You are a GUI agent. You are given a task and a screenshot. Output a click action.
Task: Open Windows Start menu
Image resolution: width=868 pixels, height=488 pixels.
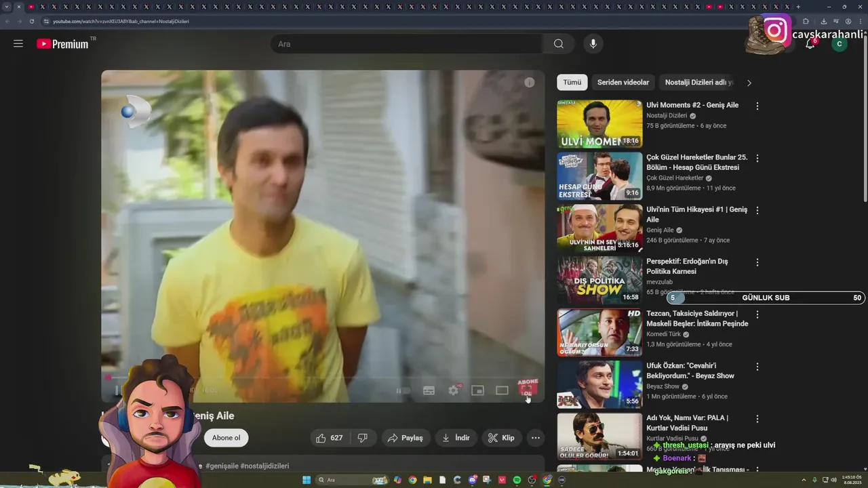point(307,480)
